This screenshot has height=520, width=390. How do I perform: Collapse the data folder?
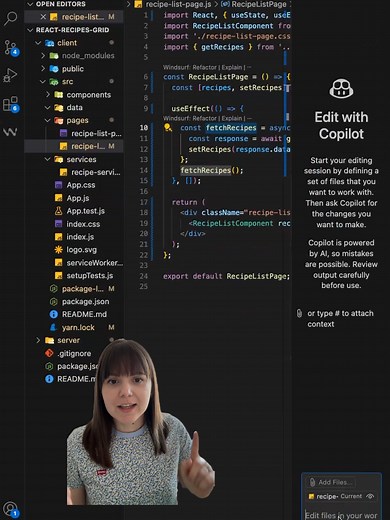click(x=48, y=107)
